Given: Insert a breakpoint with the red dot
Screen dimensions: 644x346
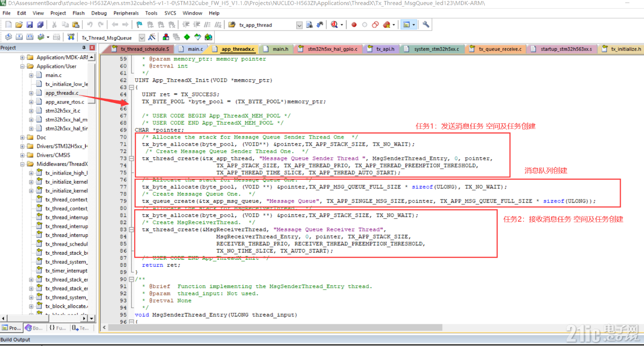Looking at the screenshot, I should pos(354,24).
